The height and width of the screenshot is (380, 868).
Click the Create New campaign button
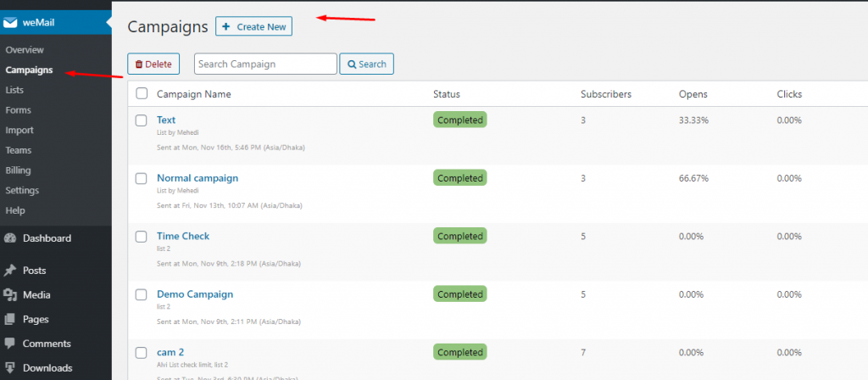(253, 26)
